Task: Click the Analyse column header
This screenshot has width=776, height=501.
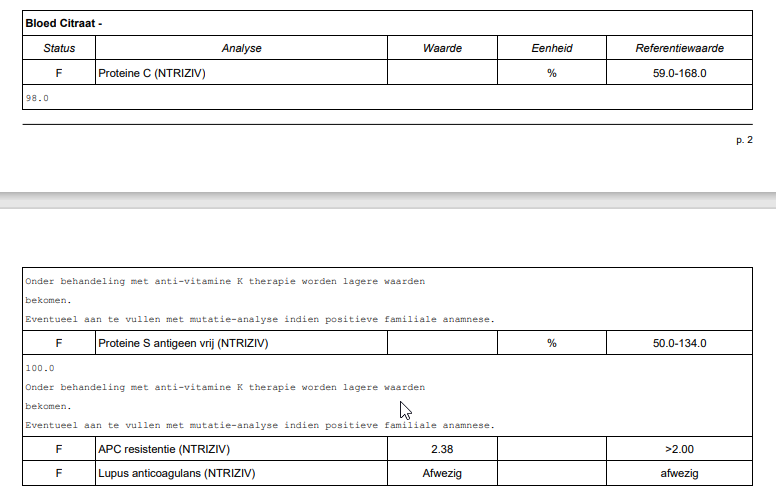Action: (x=241, y=48)
